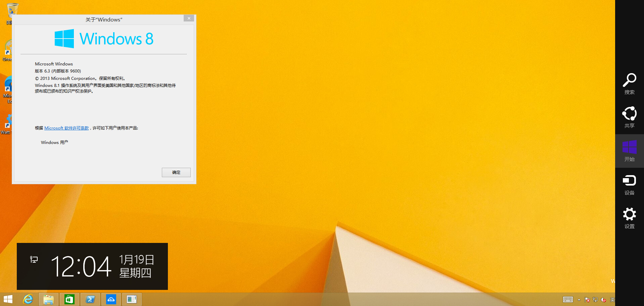Open the 开始 (Start) charm
This screenshot has height=306, width=644.
point(629,151)
